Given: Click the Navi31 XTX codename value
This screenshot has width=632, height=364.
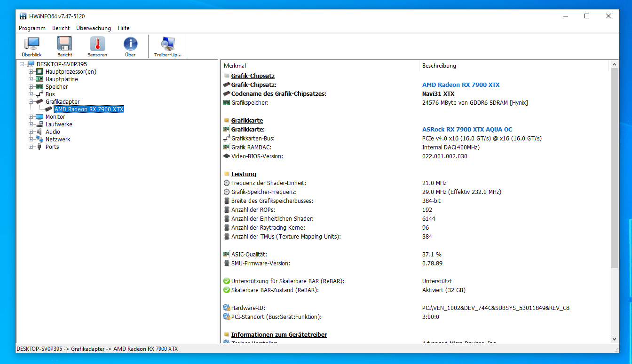Looking at the screenshot, I should [438, 94].
